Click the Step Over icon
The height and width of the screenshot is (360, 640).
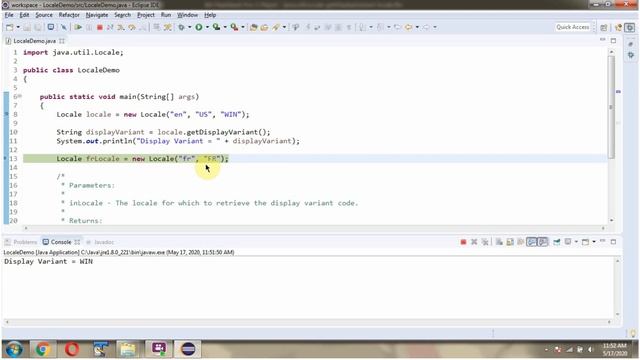[132, 27]
